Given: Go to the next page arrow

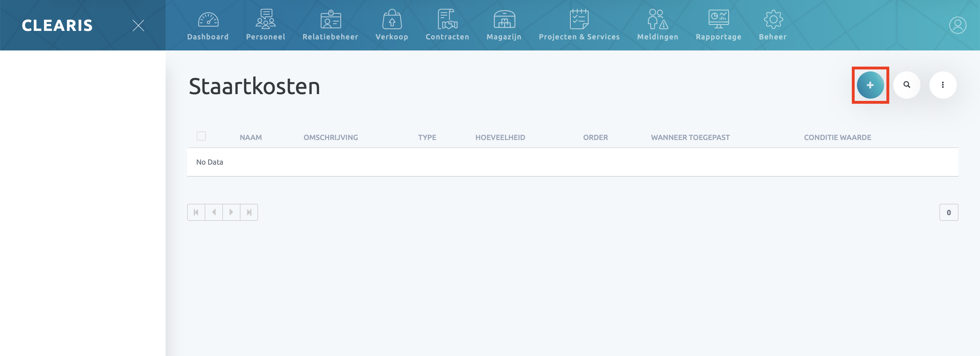Looking at the screenshot, I should [231, 212].
